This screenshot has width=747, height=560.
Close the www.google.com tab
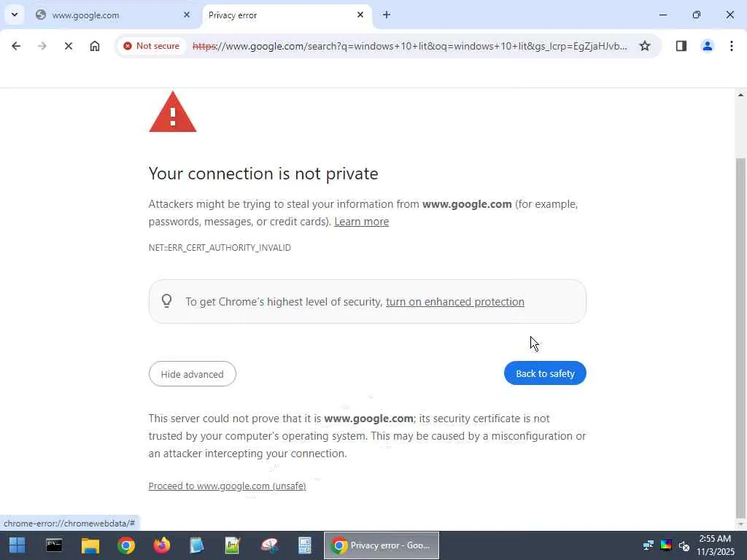pos(186,15)
